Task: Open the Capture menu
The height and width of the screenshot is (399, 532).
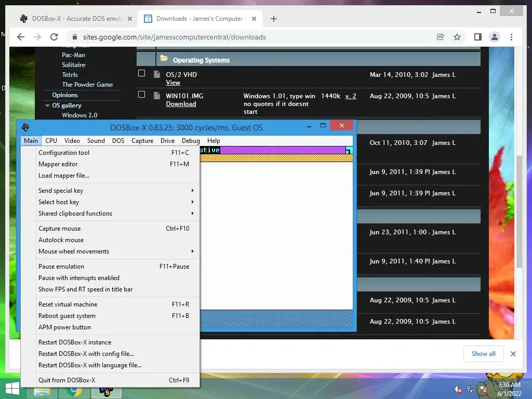Action: coord(142,141)
